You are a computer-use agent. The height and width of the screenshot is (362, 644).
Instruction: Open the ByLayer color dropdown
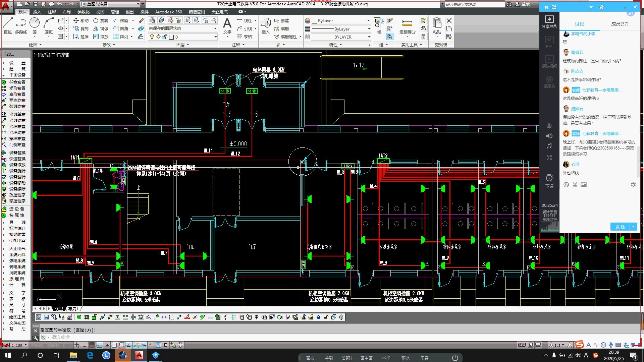click(341, 20)
